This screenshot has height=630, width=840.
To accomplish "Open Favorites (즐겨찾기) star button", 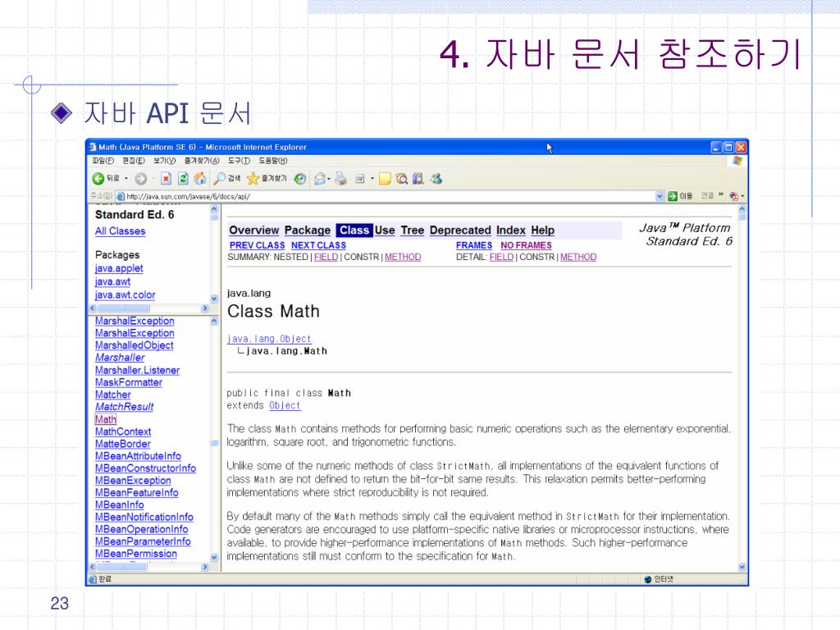I will (x=267, y=178).
